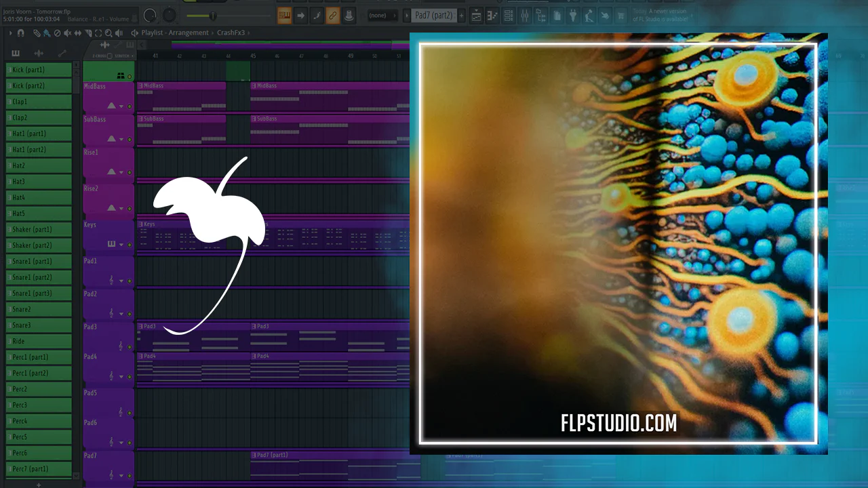Viewport: 868px width, 488px height.
Task: Click CrashFx3 in the playlist breadcrumb
Action: tap(231, 33)
